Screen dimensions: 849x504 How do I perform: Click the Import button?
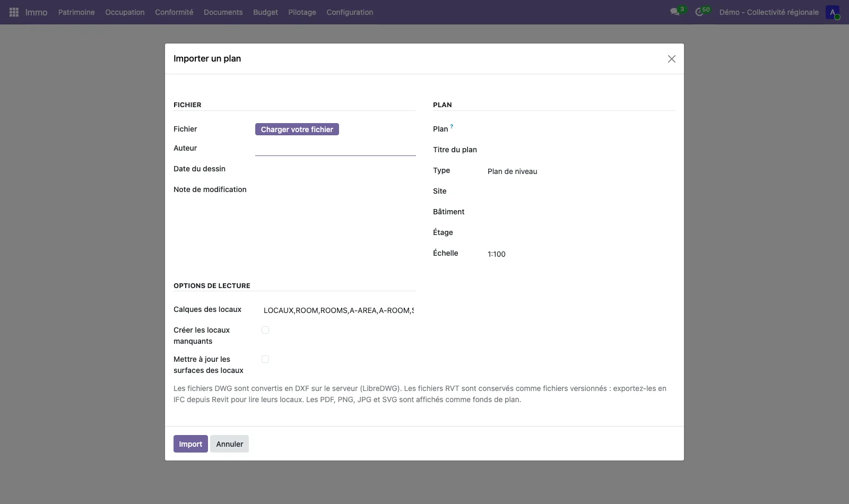190,444
